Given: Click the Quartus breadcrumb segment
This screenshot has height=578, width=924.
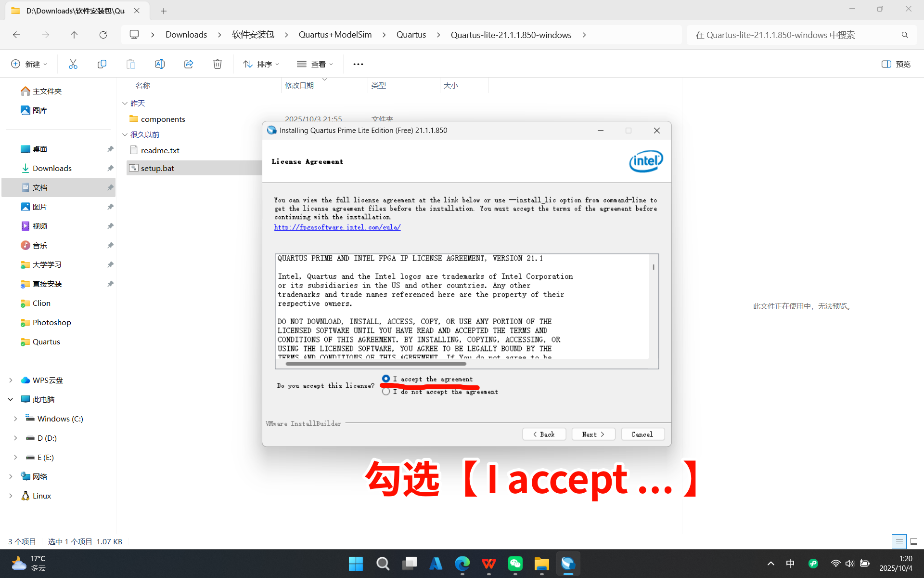Looking at the screenshot, I should click(x=411, y=35).
